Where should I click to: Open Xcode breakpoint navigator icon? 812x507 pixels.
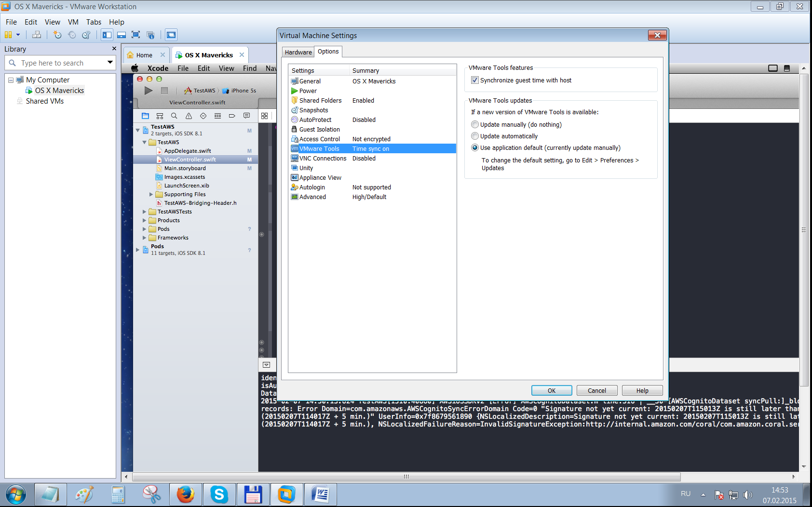(232, 116)
